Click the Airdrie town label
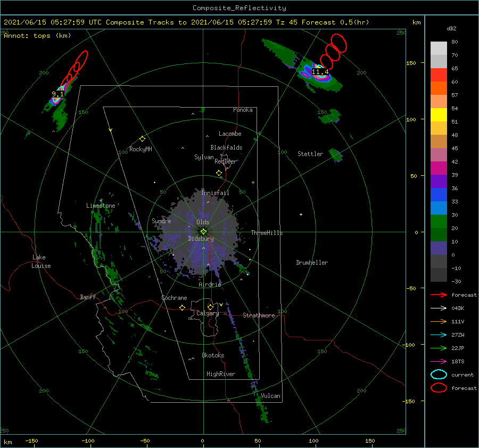 tap(210, 284)
